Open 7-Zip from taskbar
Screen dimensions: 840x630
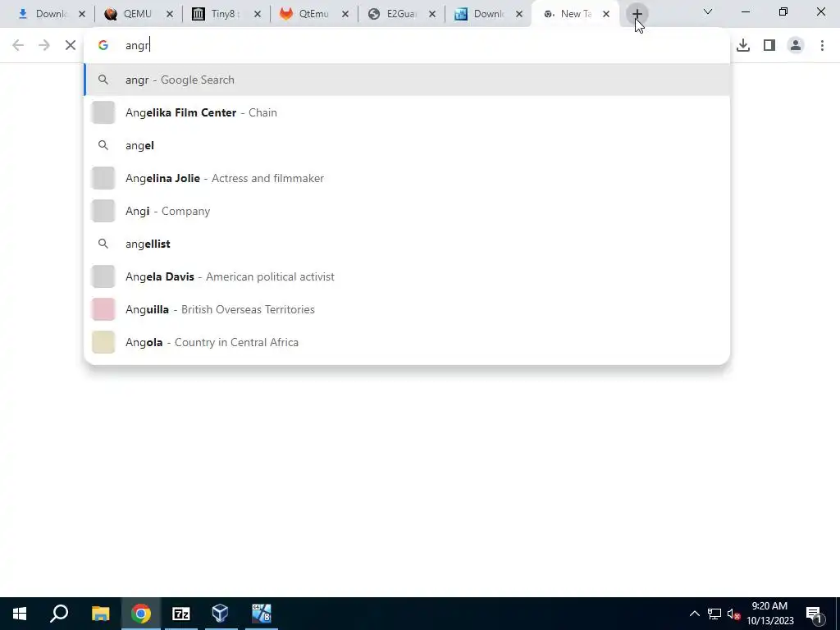coord(181,614)
